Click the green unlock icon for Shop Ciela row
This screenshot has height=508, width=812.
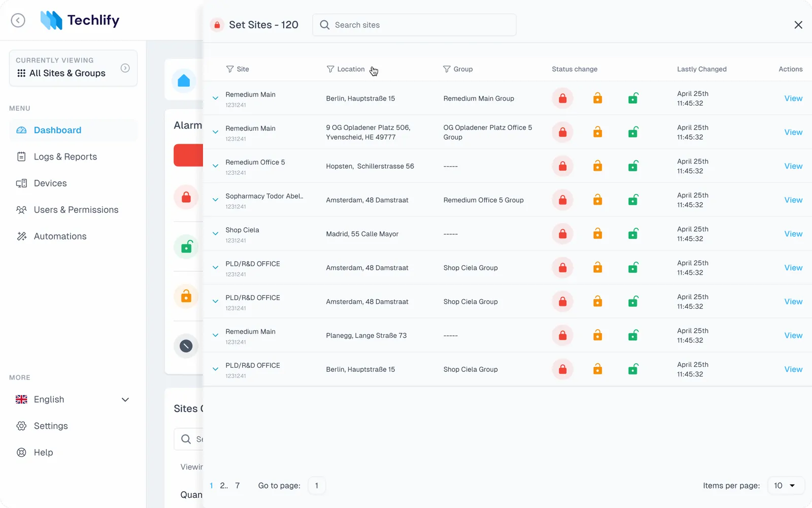pyautogui.click(x=633, y=234)
